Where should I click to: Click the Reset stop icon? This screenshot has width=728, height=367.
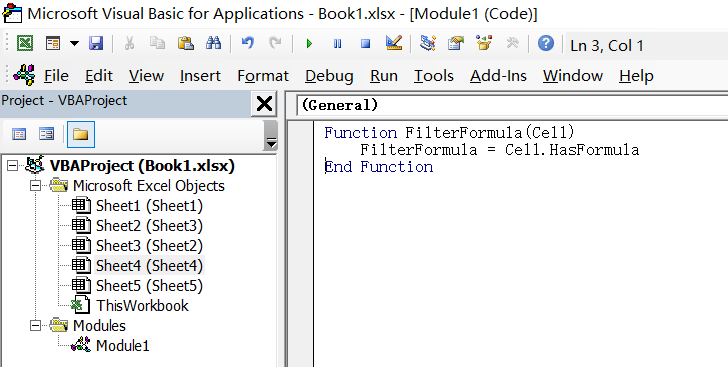pyautogui.click(x=365, y=44)
